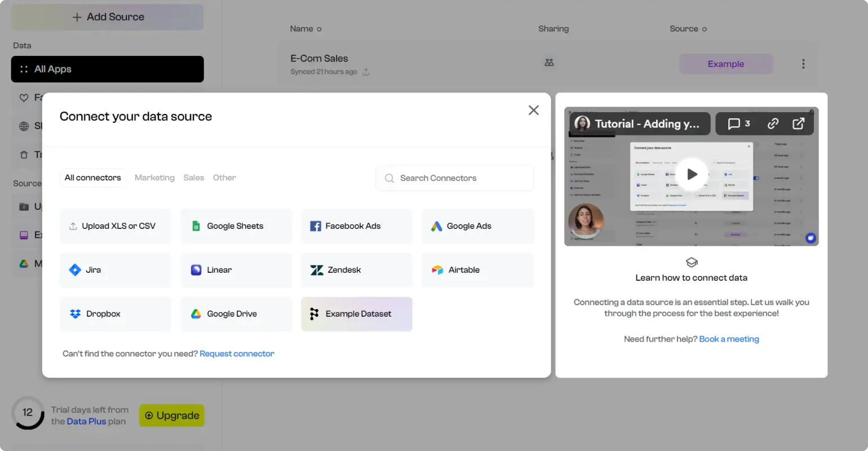The width and height of the screenshot is (868, 451).
Task: Select the Google Sheets connector
Action: tap(234, 225)
